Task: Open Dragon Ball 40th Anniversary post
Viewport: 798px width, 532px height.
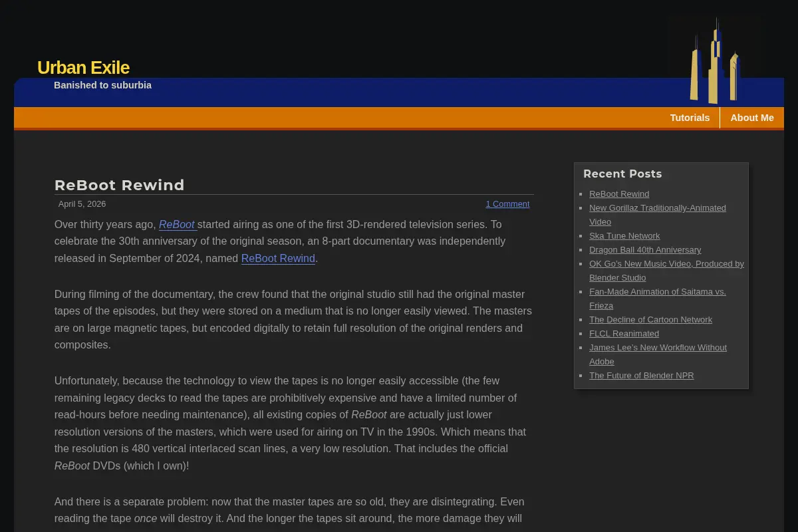Action: (645, 250)
